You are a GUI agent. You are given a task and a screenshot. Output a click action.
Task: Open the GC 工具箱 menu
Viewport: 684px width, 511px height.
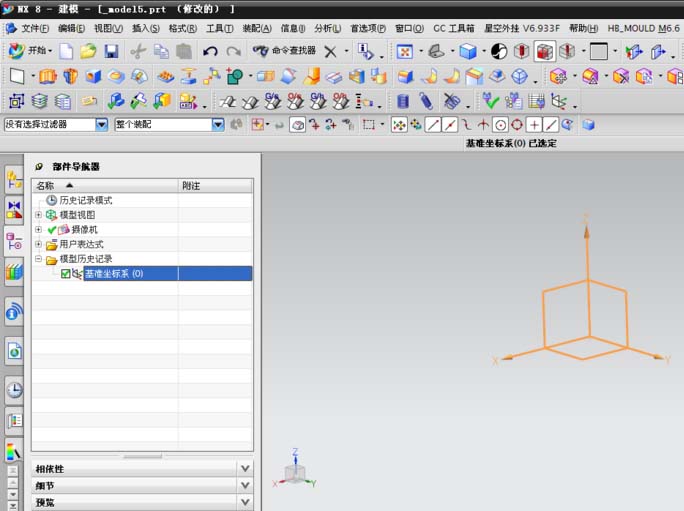coord(454,29)
